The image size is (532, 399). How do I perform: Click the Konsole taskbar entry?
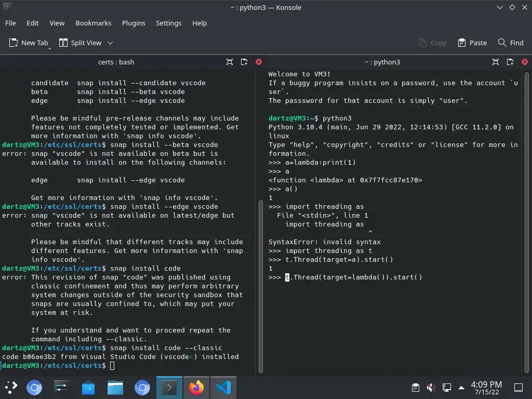click(169, 388)
